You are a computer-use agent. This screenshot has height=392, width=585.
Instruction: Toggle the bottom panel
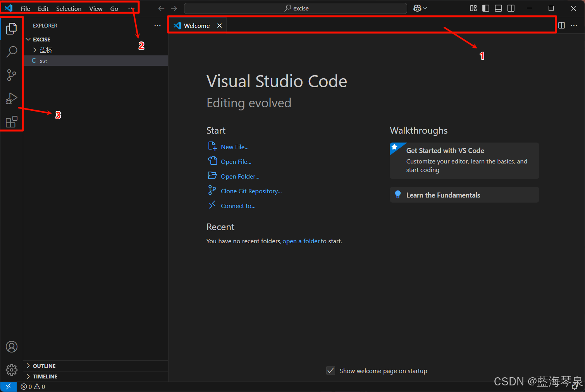point(499,8)
